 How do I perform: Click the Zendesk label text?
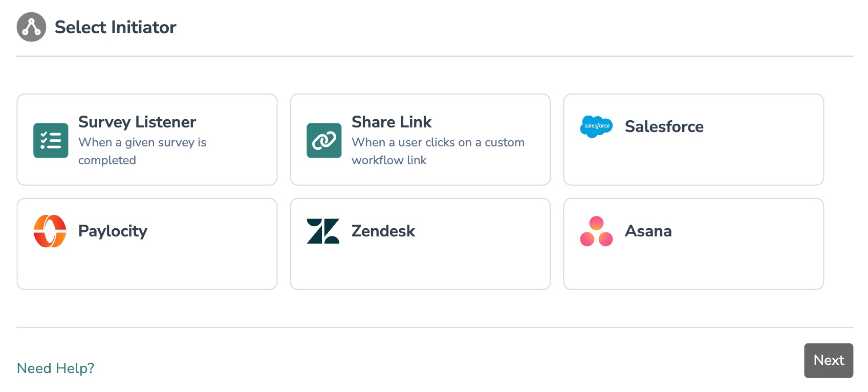tap(383, 231)
